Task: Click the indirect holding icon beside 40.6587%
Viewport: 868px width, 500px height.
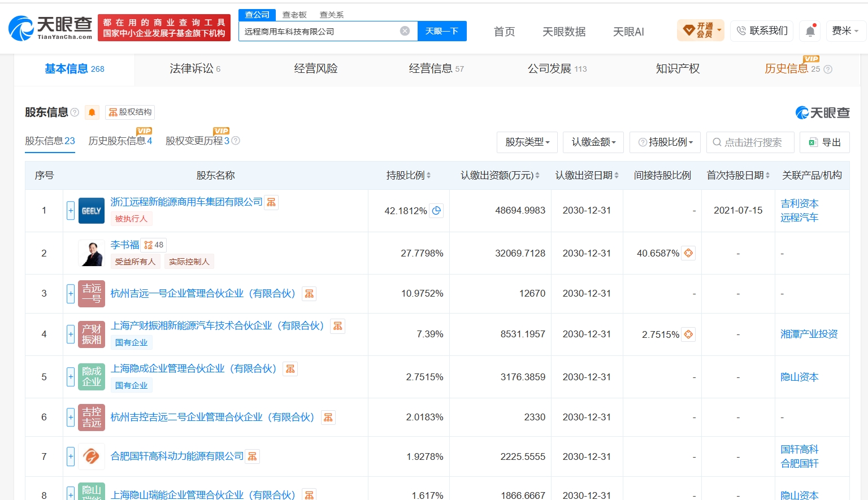Action: coord(688,253)
